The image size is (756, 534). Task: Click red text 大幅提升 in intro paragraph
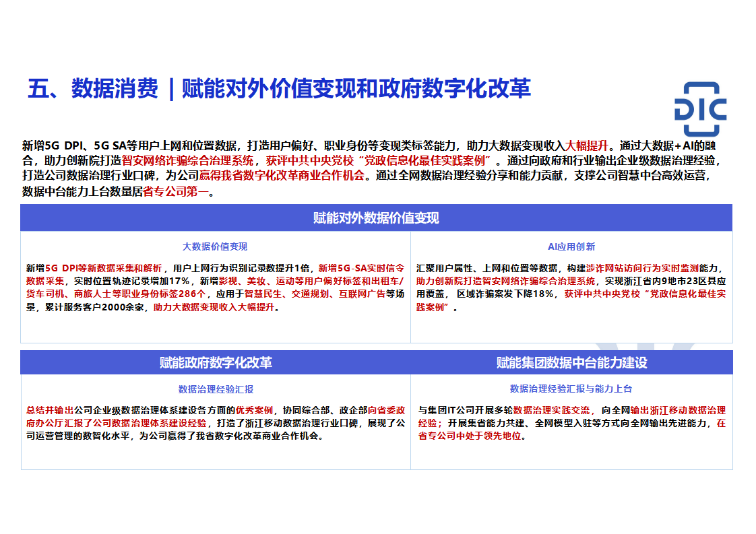(x=586, y=145)
